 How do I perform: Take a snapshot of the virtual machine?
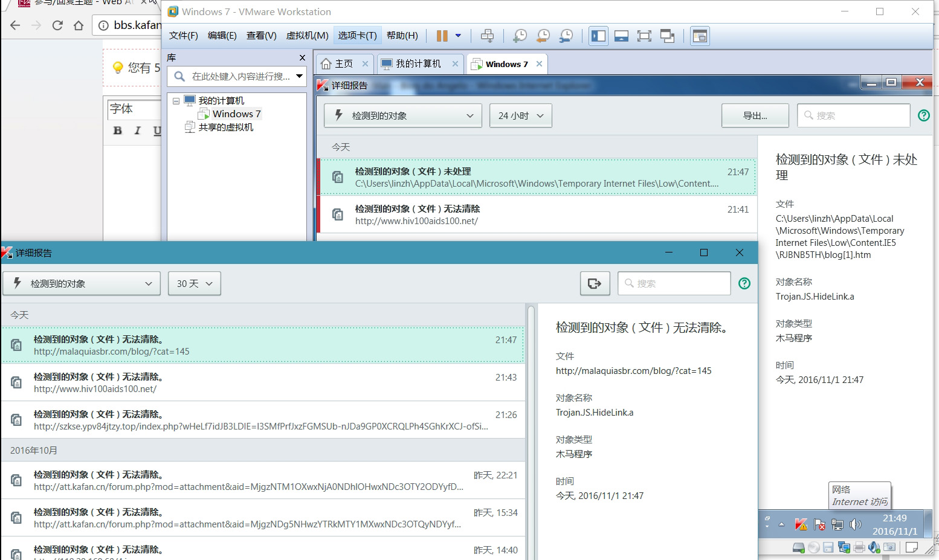pos(520,36)
